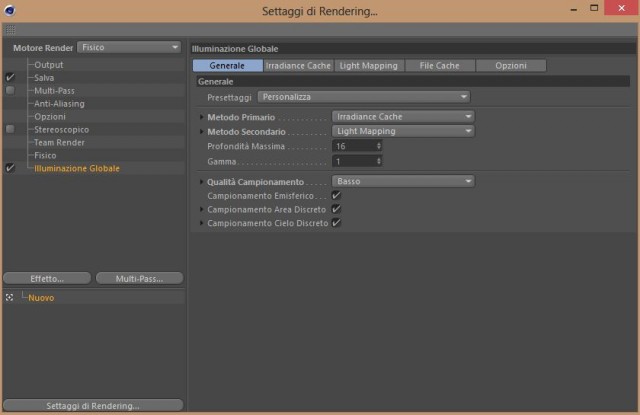Screen dimensions: 640x415
Task: Click the Multi-Pass... button
Action: click(x=139, y=278)
